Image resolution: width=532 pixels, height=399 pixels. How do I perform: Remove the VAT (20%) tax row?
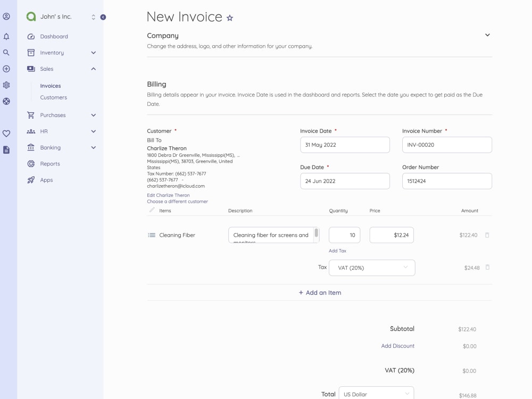coord(487,268)
